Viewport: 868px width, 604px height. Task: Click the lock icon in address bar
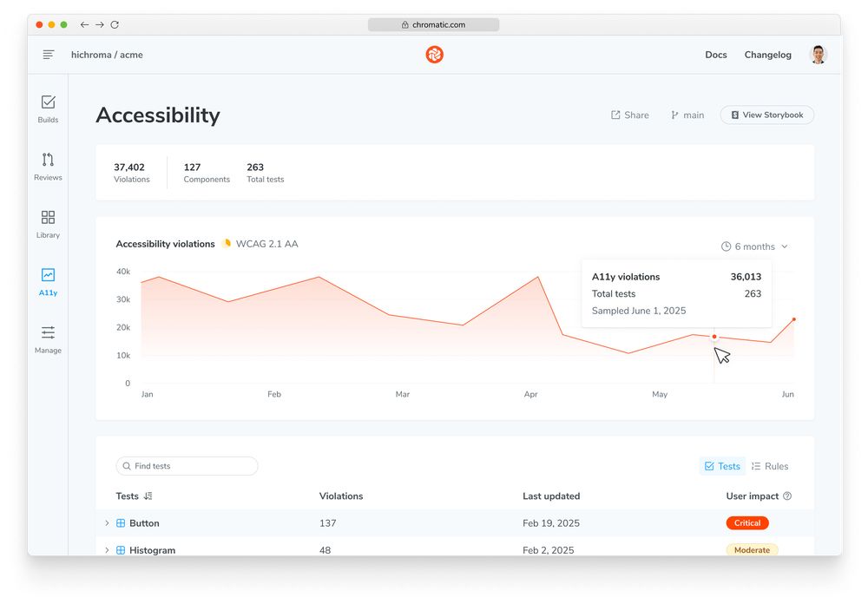(x=404, y=25)
